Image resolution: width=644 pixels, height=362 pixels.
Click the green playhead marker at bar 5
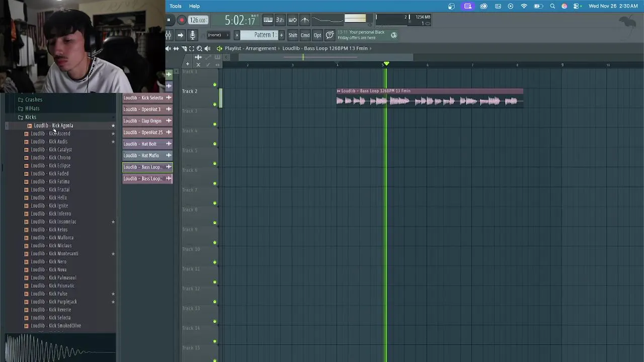[386, 64]
